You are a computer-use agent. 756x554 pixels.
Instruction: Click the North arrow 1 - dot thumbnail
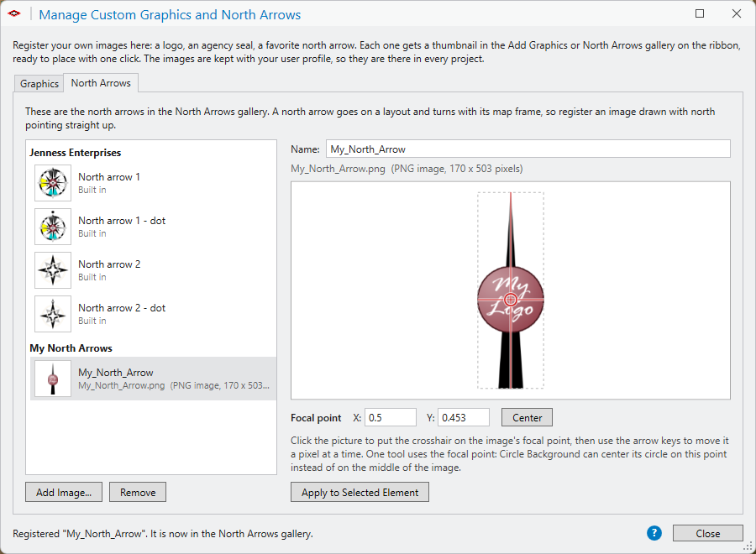(53, 227)
